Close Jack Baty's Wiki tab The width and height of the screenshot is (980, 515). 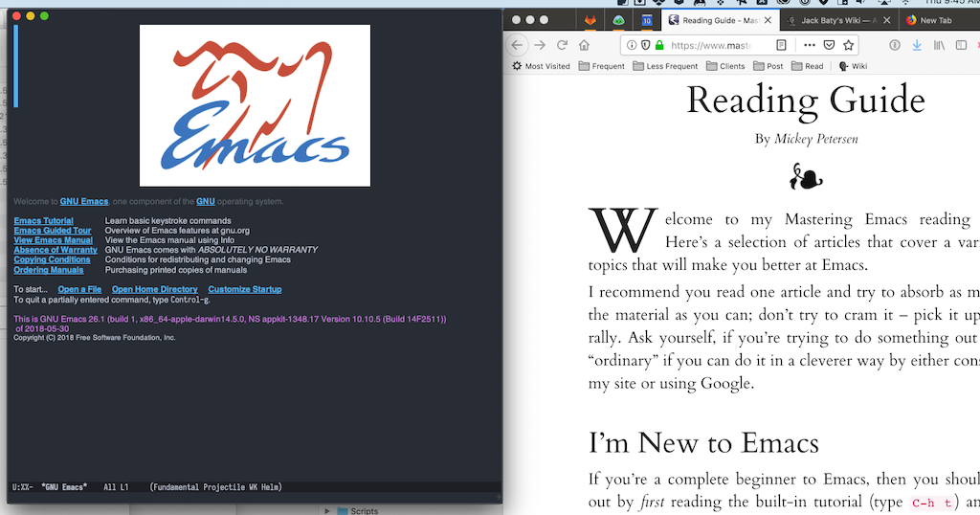(x=886, y=20)
